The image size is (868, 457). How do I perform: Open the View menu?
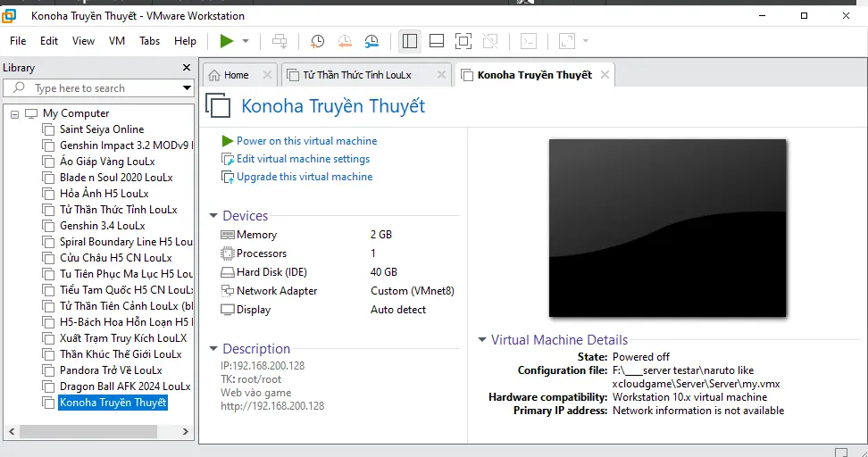click(83, 41)
